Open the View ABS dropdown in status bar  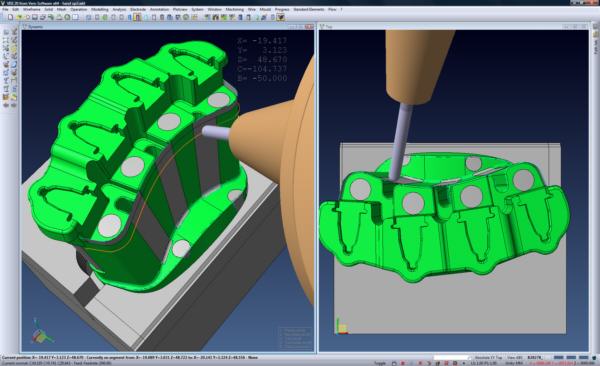pyautogui.click(x=514, y=358)
